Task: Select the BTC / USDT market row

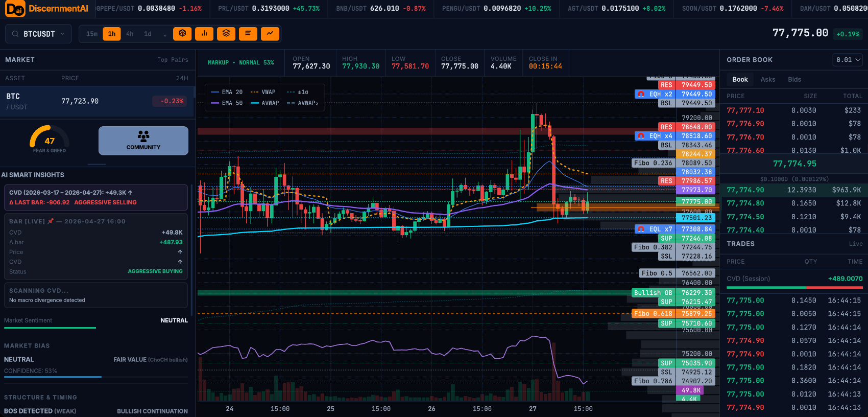Action: coord(97,101)
